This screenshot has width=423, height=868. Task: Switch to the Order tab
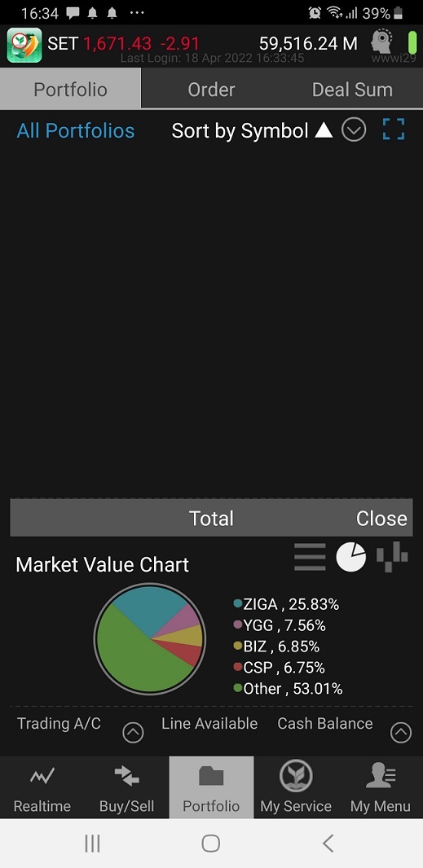211,89
